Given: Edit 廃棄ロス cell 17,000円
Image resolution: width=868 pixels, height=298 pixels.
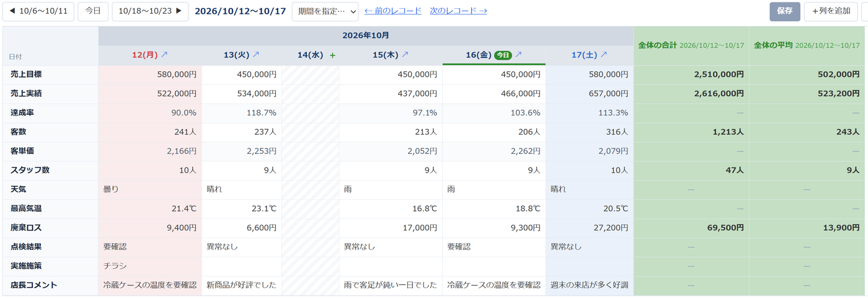Looking at the screenshot, I should [391, 228].
